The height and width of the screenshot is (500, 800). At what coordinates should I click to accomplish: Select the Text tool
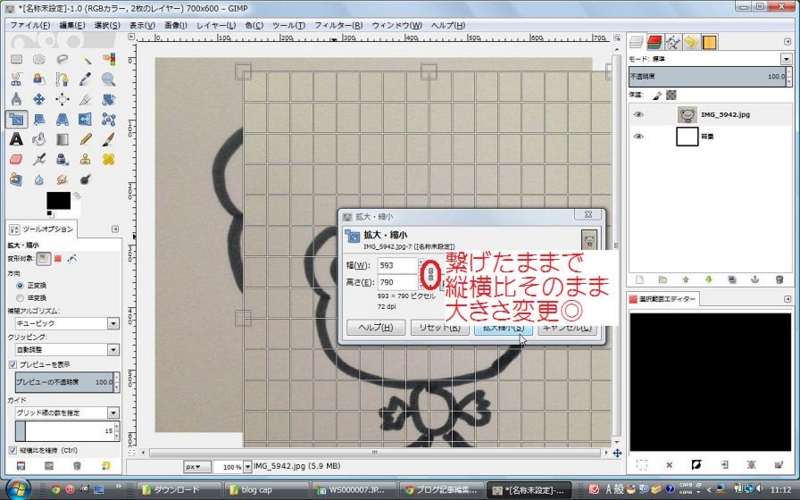click(16, 139)
